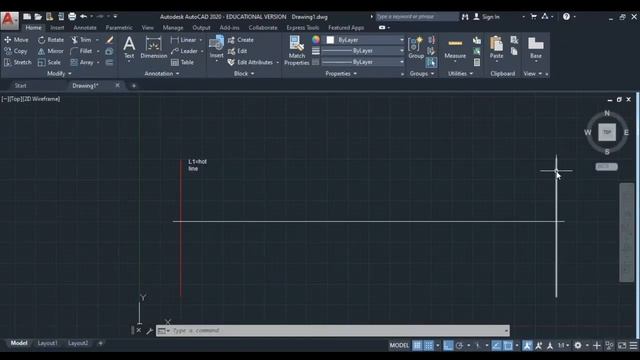Select the Array tool
This screenshot has width=640, height=360.
point(82,62)
